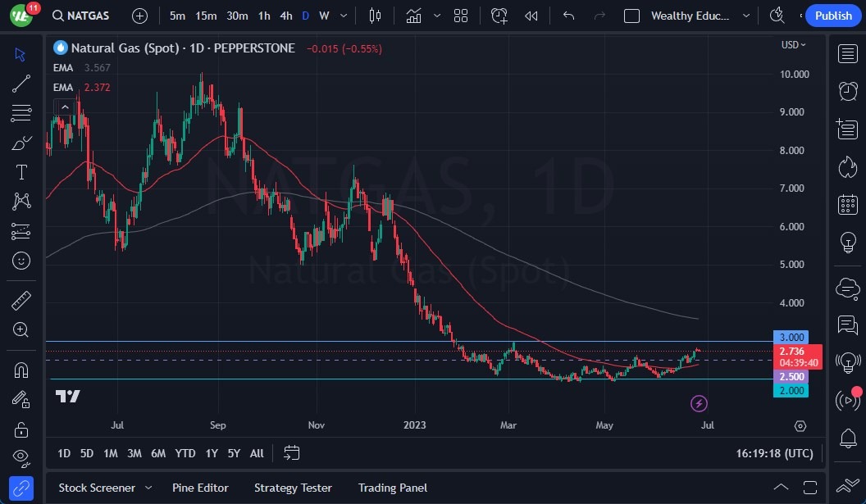Open the emoji icons tool
This screenshot has height=504, width=866.
[21, 261]
